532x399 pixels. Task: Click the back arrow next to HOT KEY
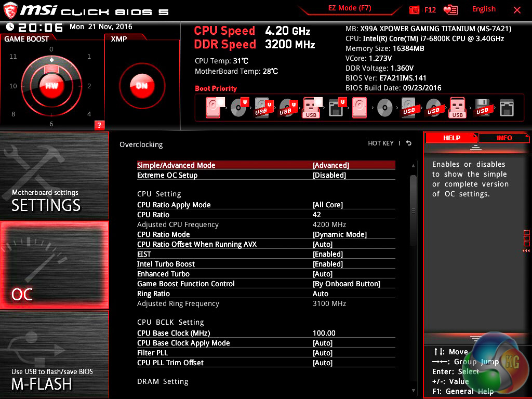[409, 143]
